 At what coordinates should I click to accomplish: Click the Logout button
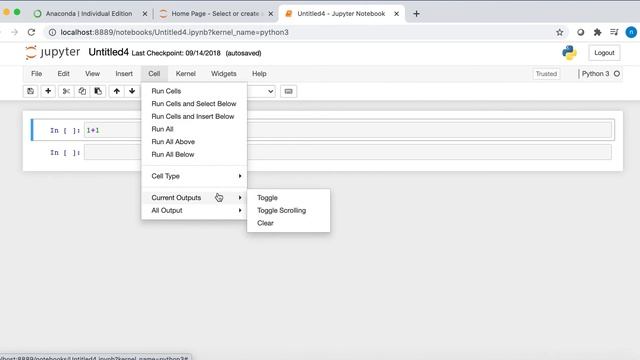(x=604, y=53)
